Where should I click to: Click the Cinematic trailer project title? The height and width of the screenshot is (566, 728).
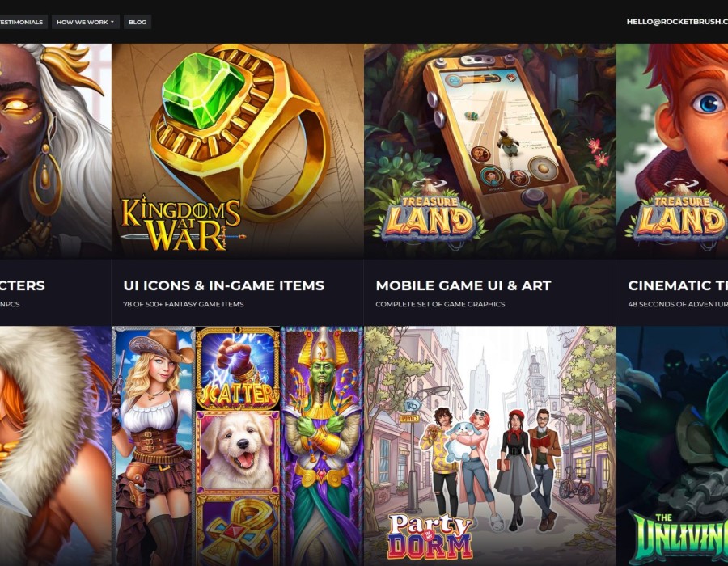[677, 285]
